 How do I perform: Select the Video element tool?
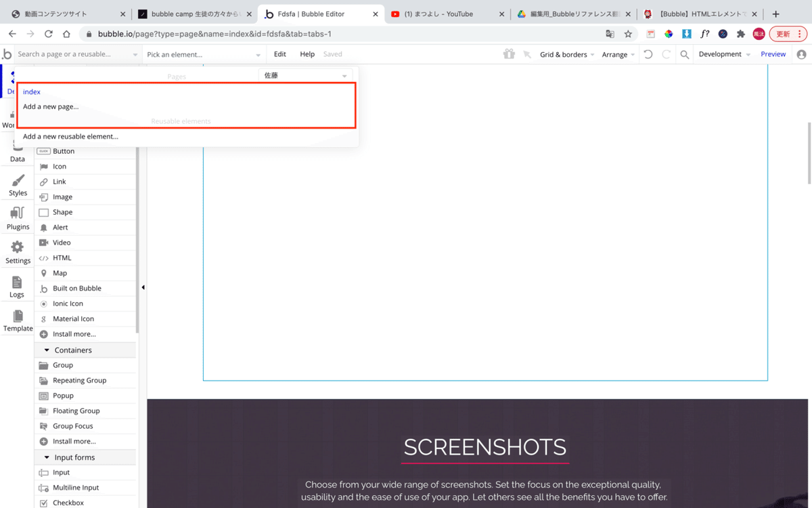[x=85, y=242]
